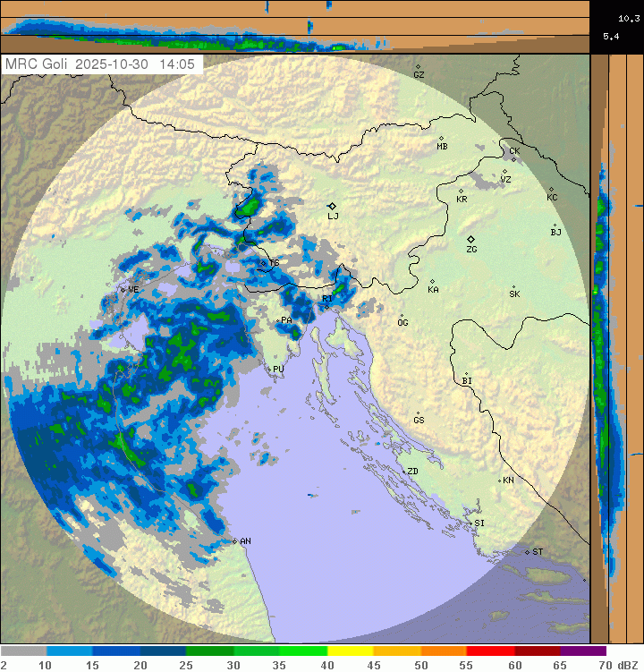
Task: Click the MB Maribor marker
Action: coord(441,138)
